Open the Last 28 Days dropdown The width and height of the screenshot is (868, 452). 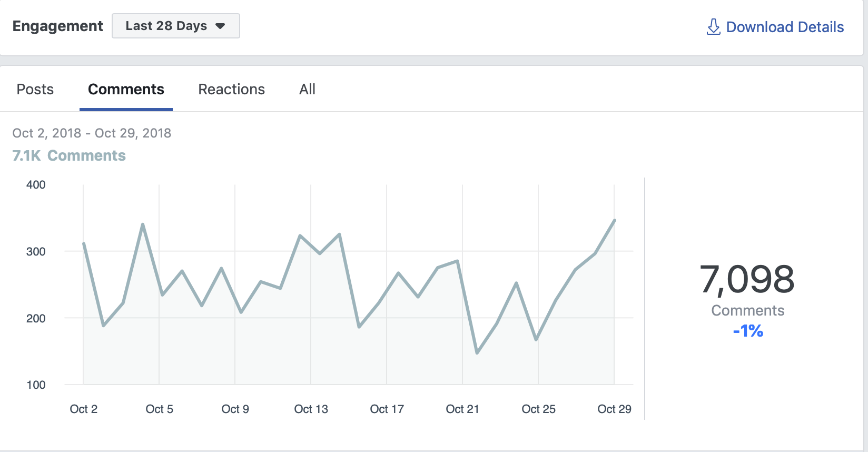(x=175, y=26)
